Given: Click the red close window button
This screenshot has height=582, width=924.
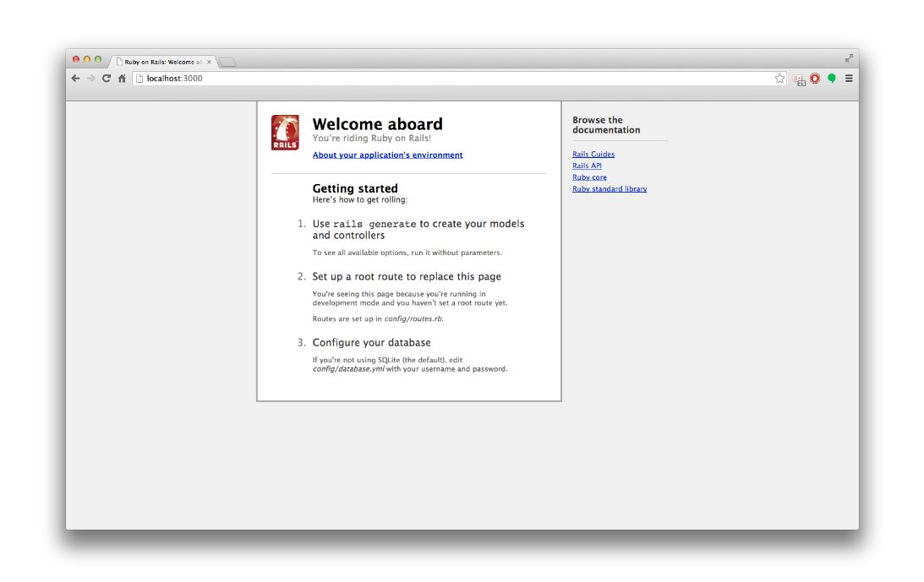Looking at the screenshot, I should [x=76, y=59].
